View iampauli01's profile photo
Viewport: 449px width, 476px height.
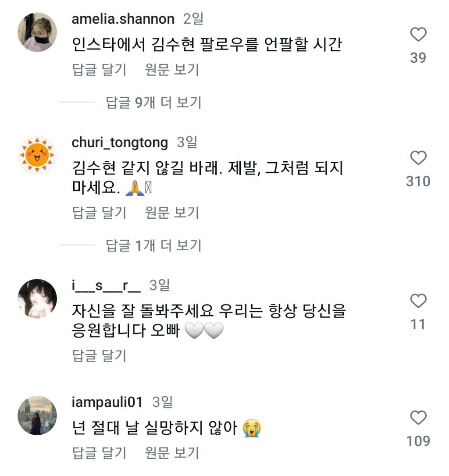point(37,416)
